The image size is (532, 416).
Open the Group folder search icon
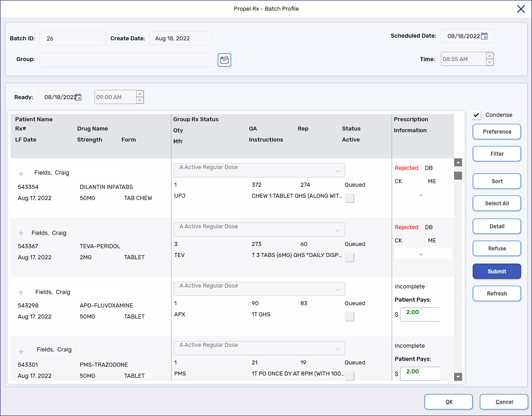224,60
